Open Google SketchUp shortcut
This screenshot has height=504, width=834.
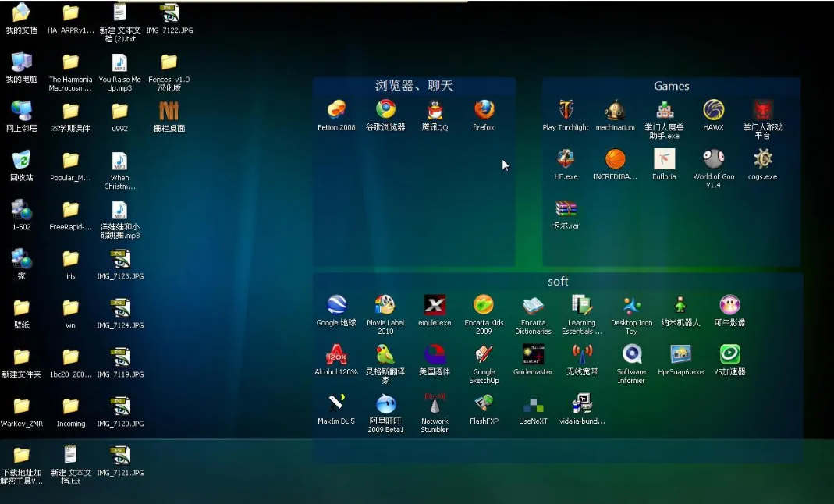click(484, 355)
